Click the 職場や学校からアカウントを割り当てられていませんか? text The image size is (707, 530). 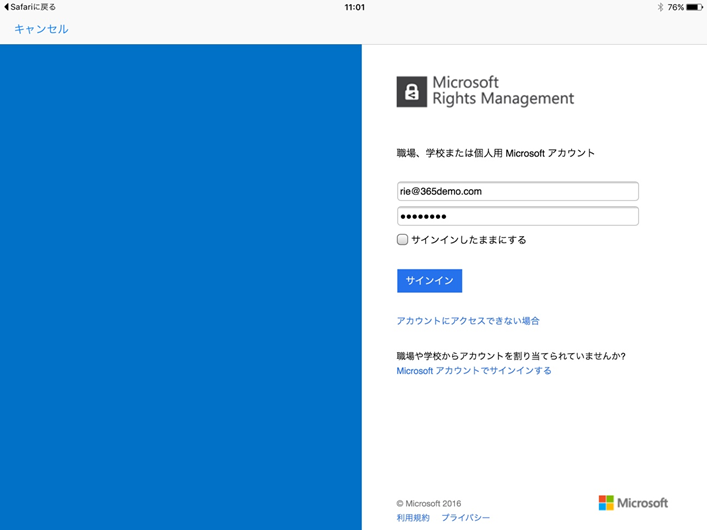coord(511,356)
